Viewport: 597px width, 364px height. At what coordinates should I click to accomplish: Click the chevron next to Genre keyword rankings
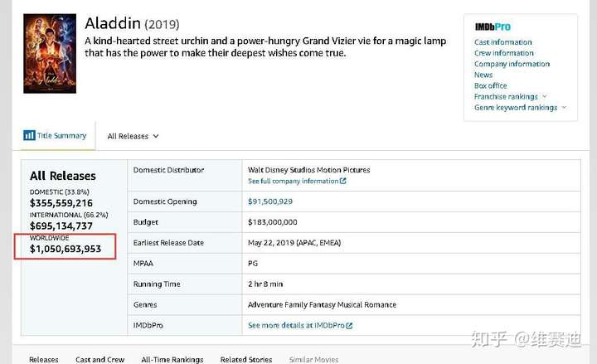(564, 107)
